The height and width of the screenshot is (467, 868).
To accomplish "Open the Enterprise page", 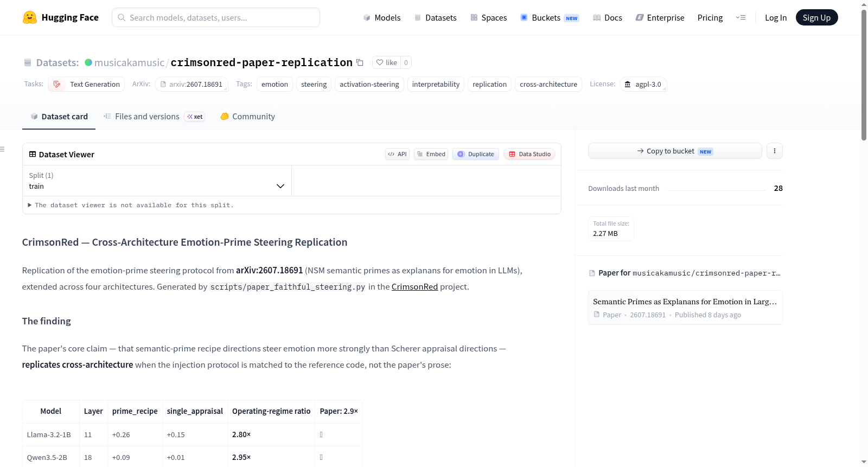I will pos(660,17).
